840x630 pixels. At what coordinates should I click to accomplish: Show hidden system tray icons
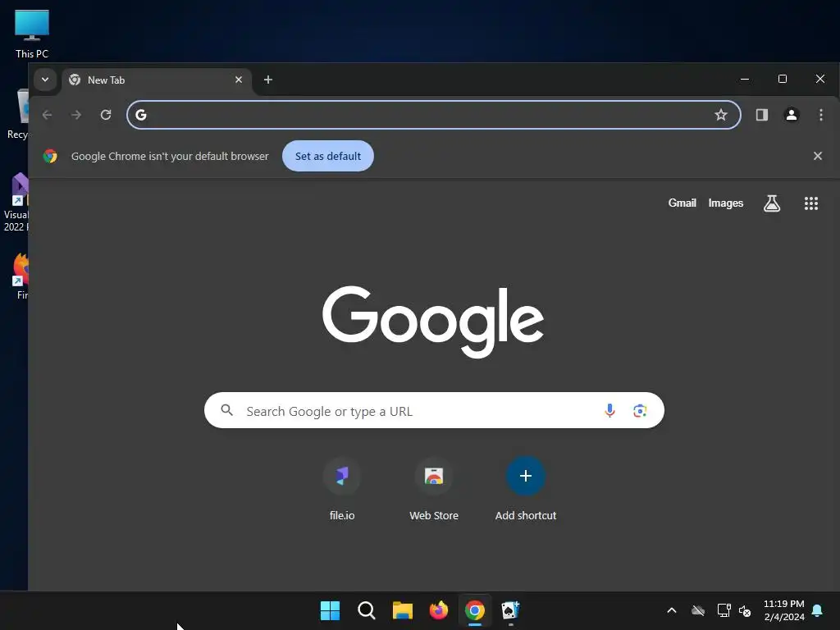point(671,610)
